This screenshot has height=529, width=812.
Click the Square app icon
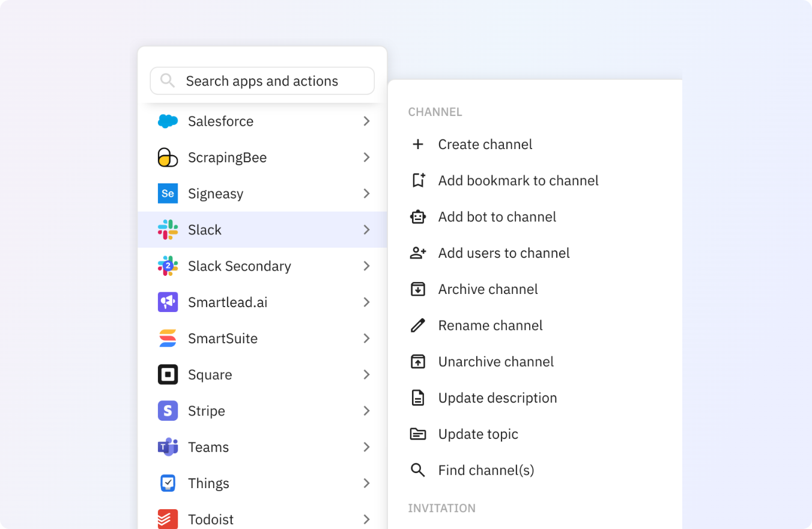tap(168, 375)
